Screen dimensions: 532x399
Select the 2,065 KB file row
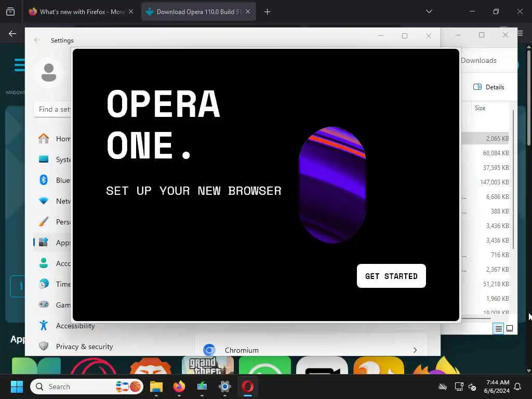coord(486,138)
